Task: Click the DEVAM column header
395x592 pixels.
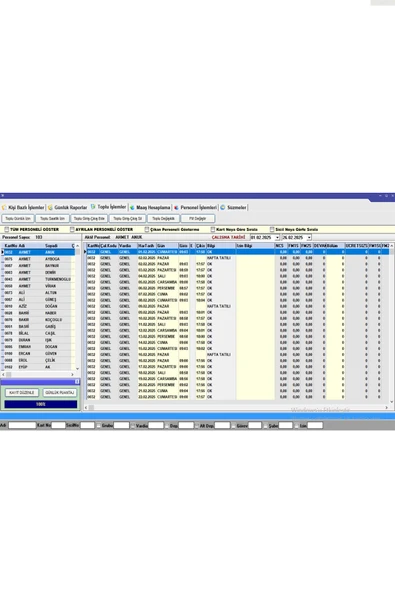Action: tap(319, 246)
